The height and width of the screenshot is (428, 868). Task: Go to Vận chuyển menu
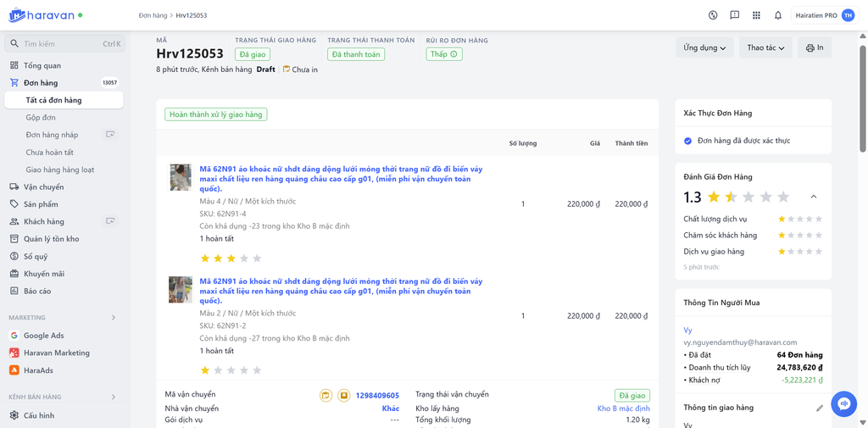[43, 187]
